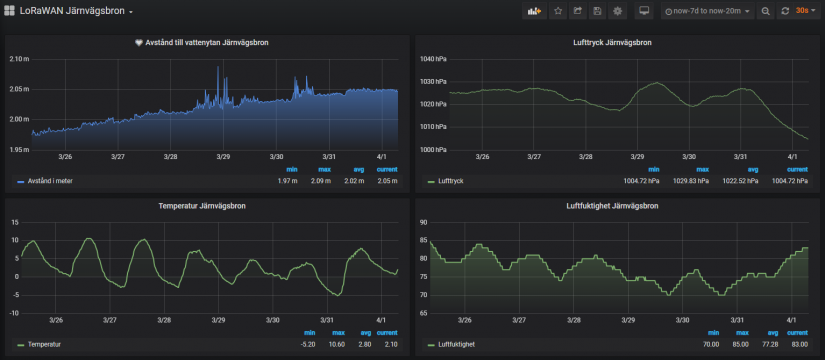Sort Avstånd legend by current column
Screen dimensions: 825x360
pos(387,169)
